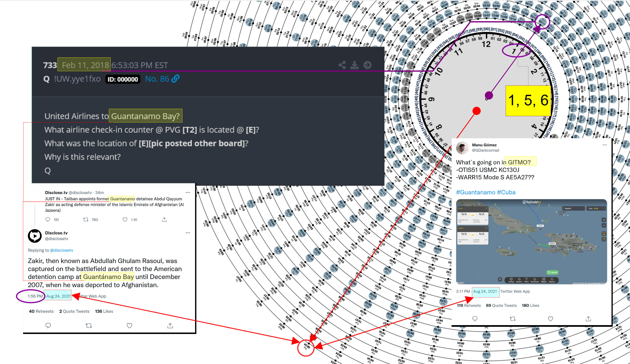Image resolution: width=630 pixels, height=364 pixels.
Task: Open the No. 86 post link
Action: [x=157, y=79]
